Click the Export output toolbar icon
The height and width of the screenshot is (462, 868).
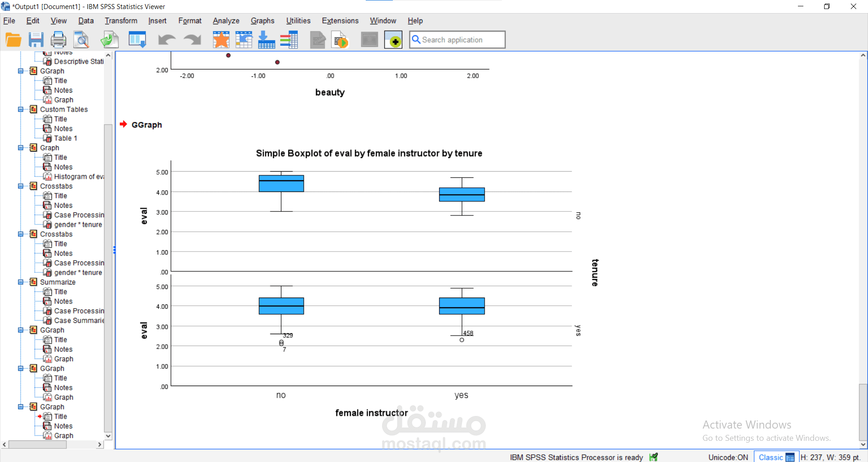[x=109, y=40]
